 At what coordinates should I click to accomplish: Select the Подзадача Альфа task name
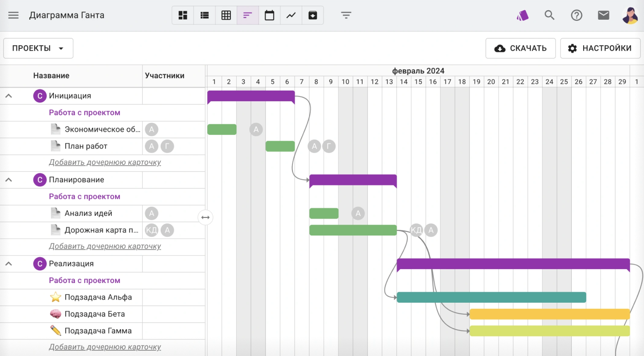click(98, 297)
